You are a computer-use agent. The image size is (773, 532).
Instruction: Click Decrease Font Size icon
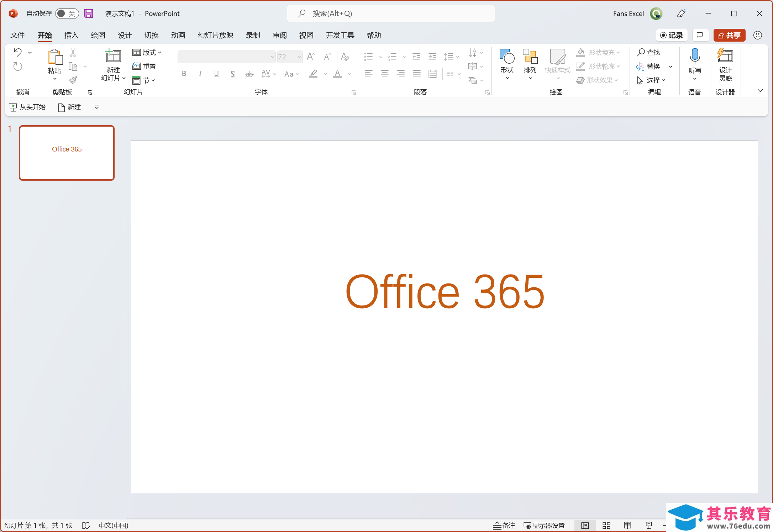coord(327,57)
